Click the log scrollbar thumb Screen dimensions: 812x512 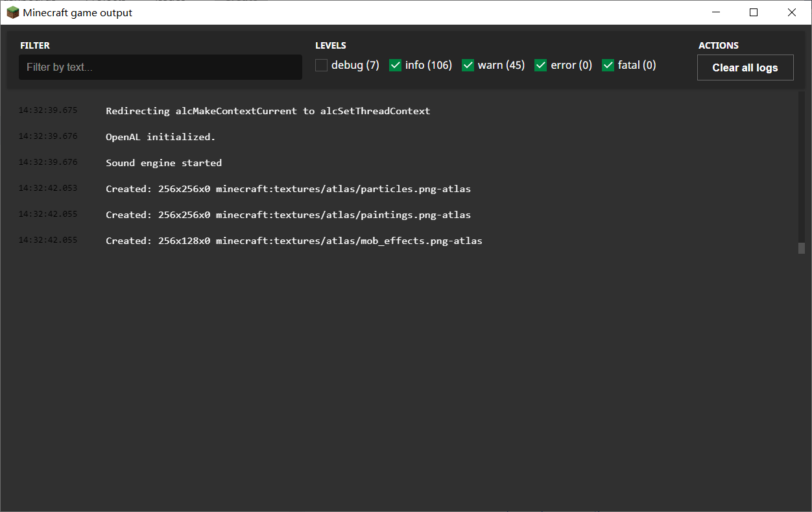(x=802, y=248)
